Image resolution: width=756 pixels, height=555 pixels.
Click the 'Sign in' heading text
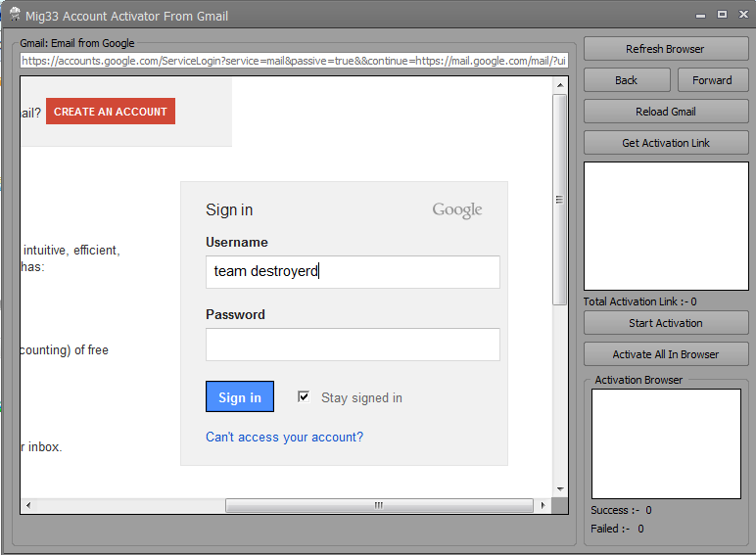pos(229,210)
